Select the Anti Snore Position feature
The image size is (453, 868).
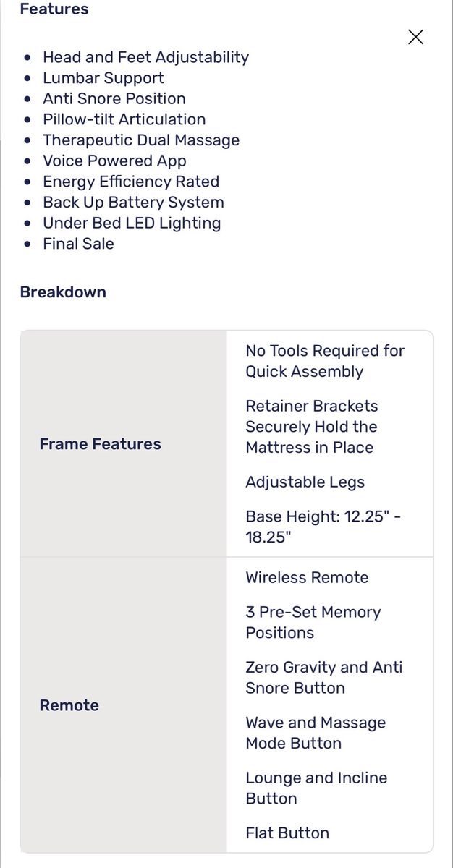click(x=114, y=98)
